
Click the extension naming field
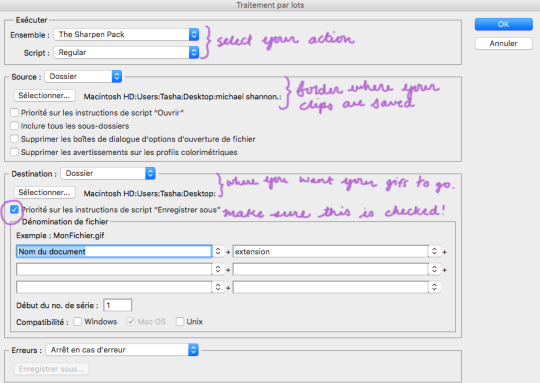331,251
